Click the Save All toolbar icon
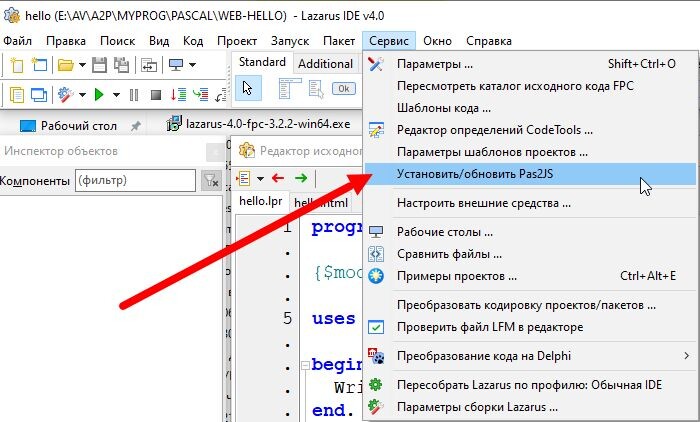The width and height of the screenshot is (700, 422). (121, 65)
